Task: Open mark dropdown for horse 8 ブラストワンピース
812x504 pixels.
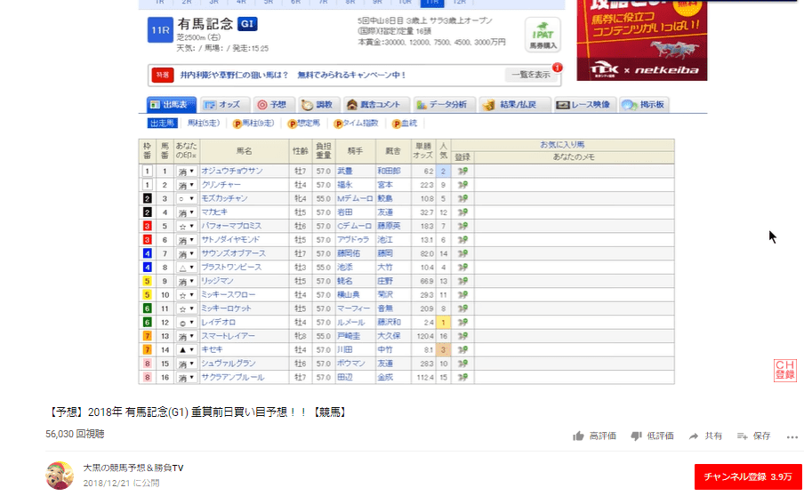Action: coord(187,268)
